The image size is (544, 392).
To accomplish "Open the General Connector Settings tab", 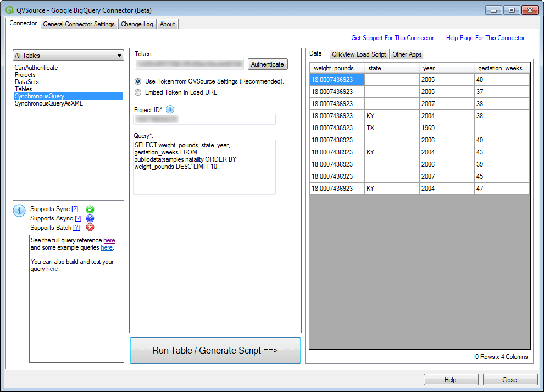I will (79, 24).
